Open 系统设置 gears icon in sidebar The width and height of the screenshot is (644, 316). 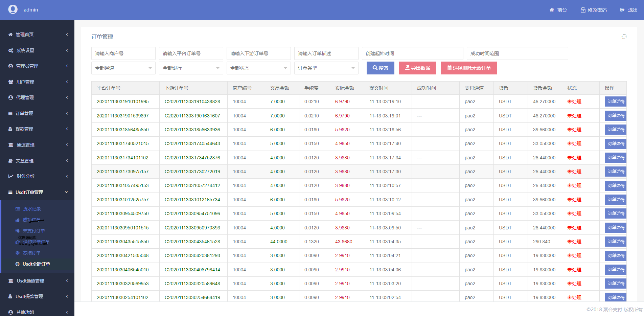(11, 50)
